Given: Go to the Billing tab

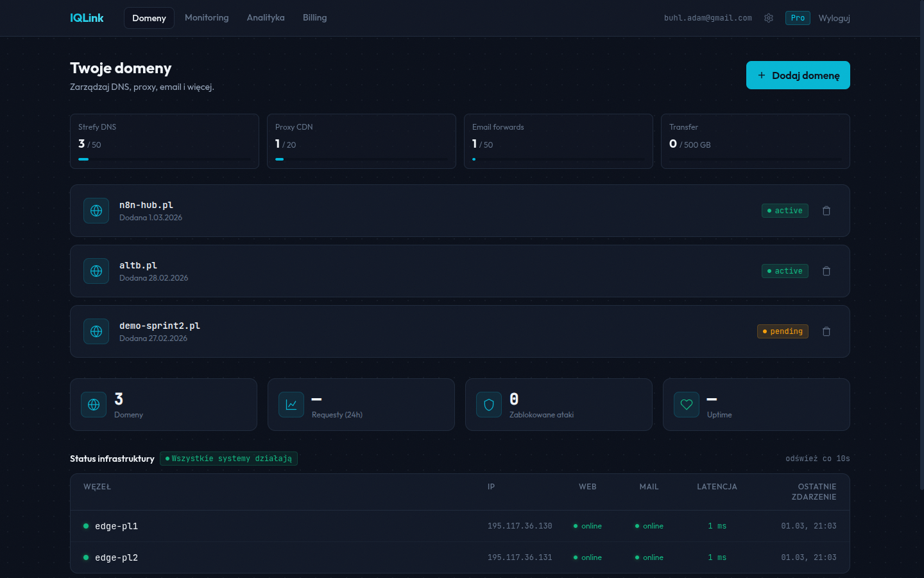Looking at the screenshot, I should pyautogui.click(x=314, y=18).
